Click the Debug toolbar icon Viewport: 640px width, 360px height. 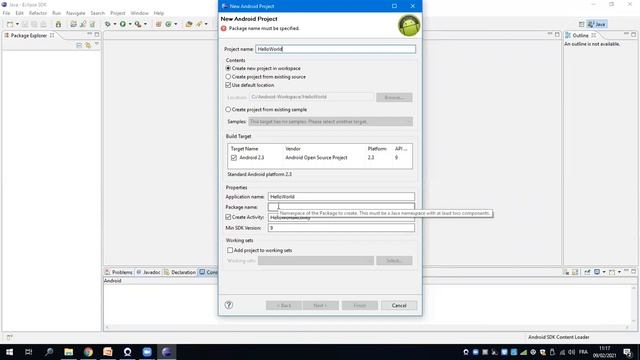[108, 24]
